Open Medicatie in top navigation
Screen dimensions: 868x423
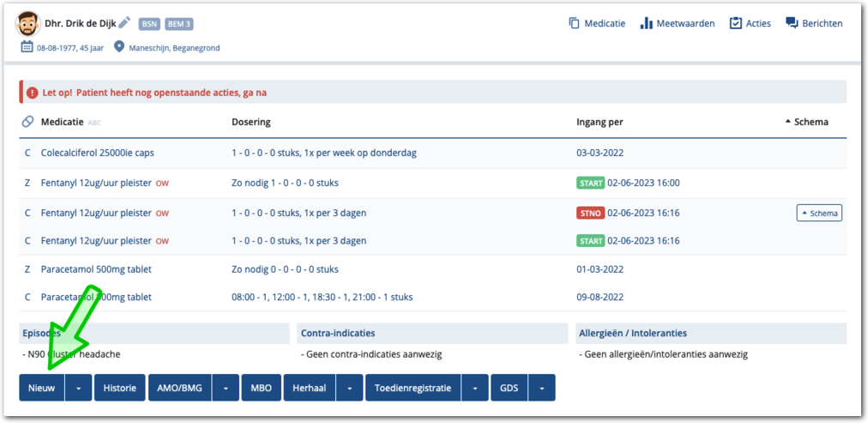597,24
